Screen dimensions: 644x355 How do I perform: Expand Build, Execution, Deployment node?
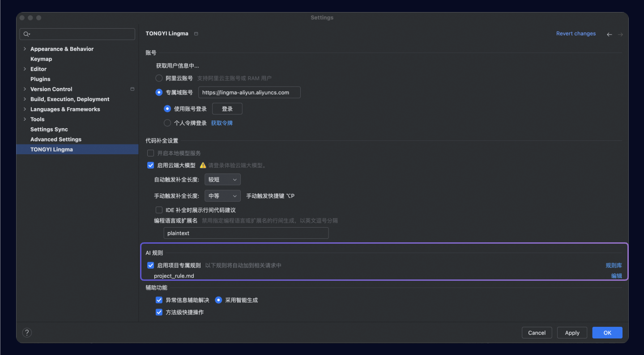click(x=25, y=99)
